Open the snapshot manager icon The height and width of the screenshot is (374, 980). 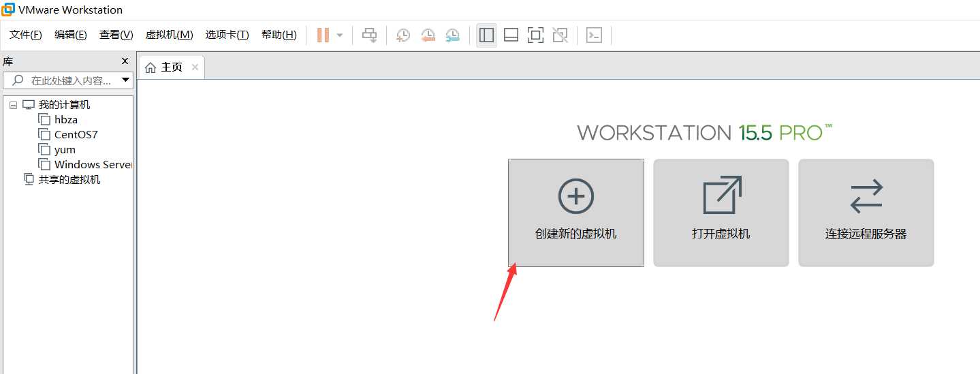[452, 35]
